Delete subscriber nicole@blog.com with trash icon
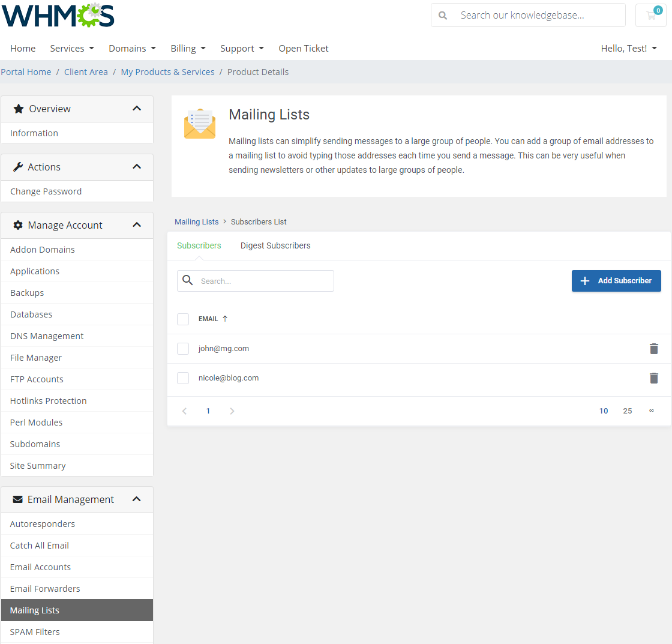Viewport: 672px width, 644px height. [653, 378]
